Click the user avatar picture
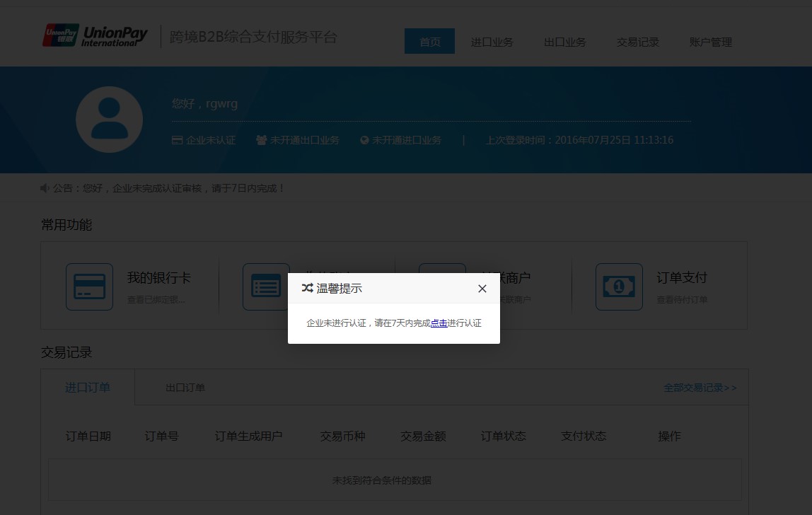Screen dimensions: 812x515 109,120
